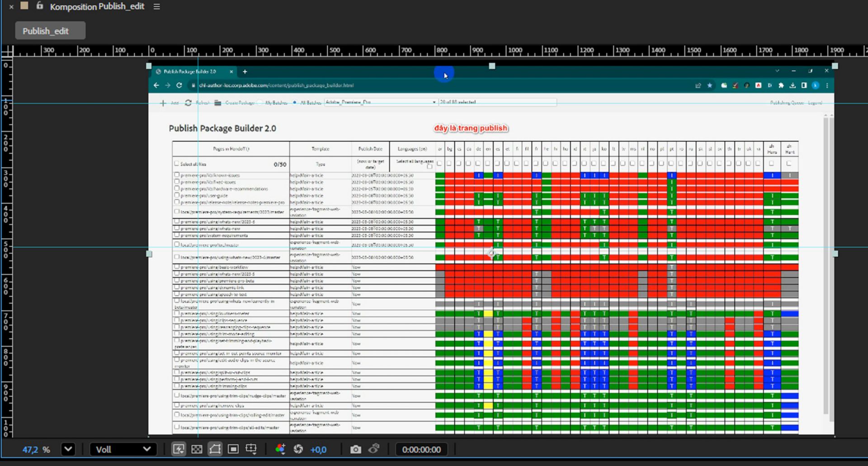Image resolution: width=868 pixels, height=466 pixels.
Task: Open the browser extensions puzzle icon
Action: [x=781, y=85]
